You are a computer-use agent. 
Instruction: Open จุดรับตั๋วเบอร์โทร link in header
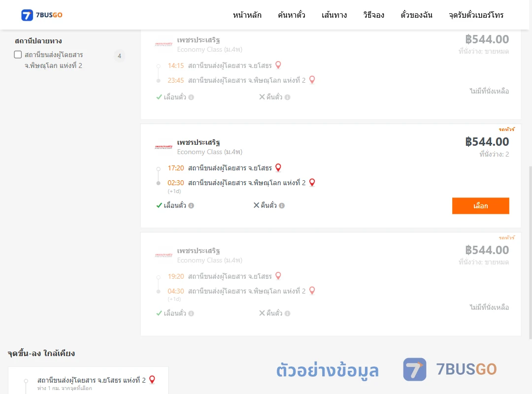click(476, 15)
